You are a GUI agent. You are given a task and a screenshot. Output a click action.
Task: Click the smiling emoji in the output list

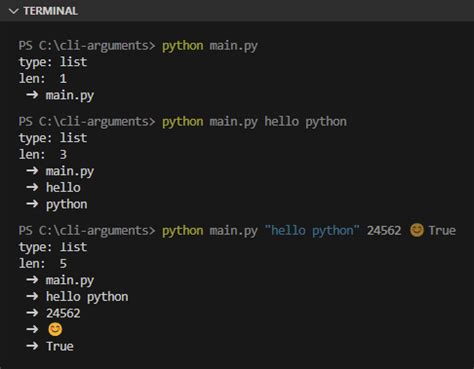[55, 329]
